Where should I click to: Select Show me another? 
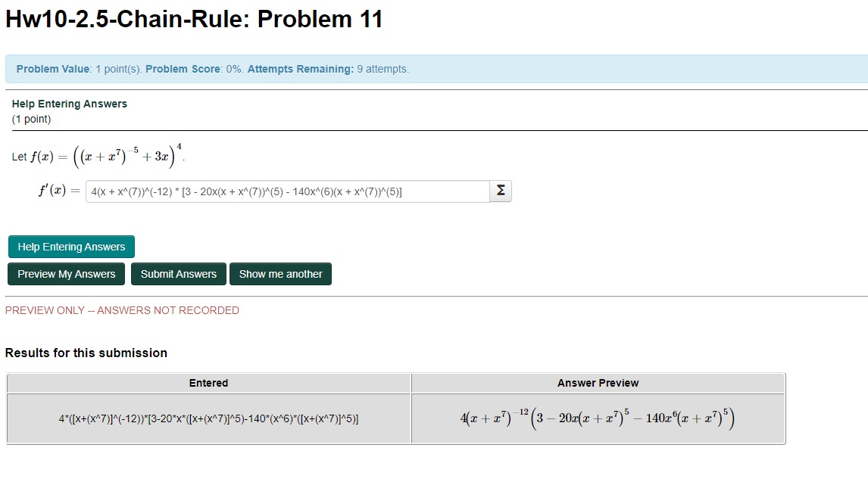point(280,274)
